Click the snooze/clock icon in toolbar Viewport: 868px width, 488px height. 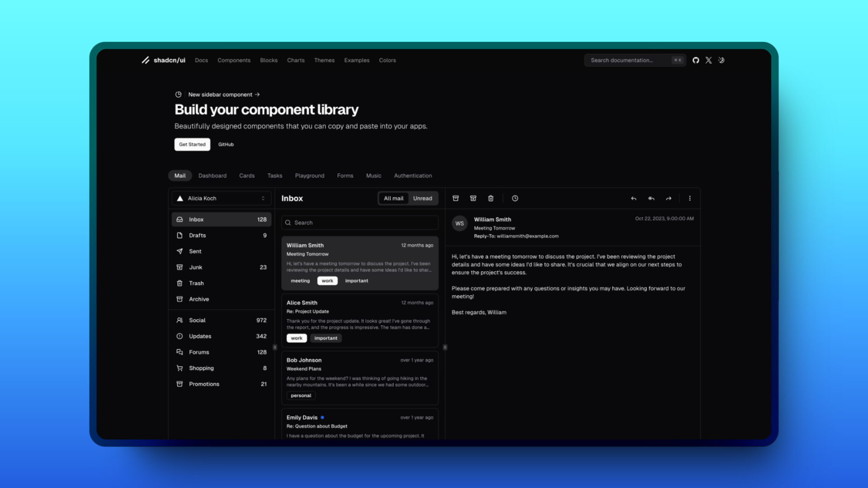pos(514,198)
